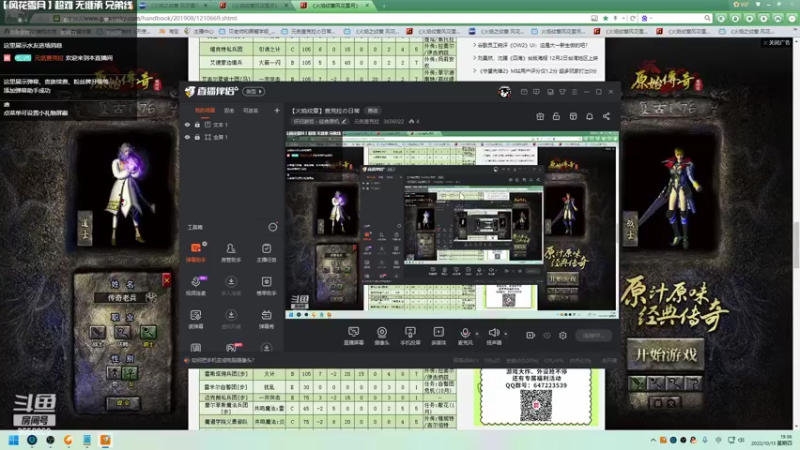
Task: Reload the page with browser refresh icon
Action: (x=633, y=18)
